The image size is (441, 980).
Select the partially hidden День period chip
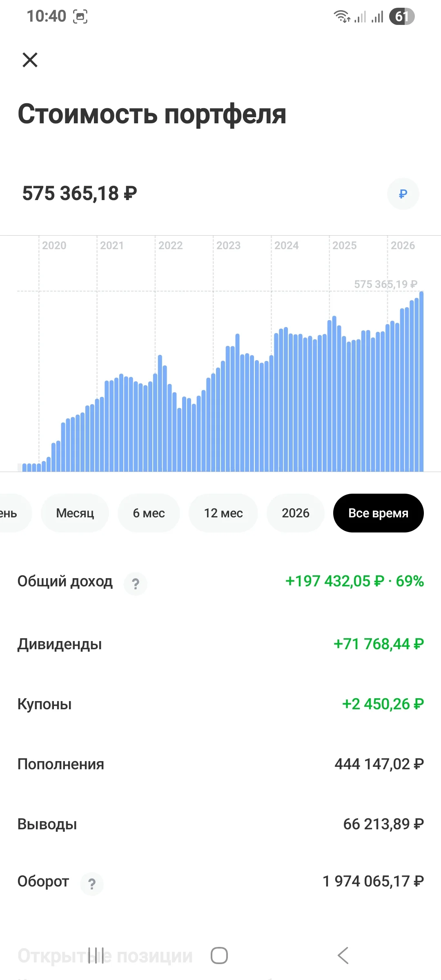(12, 513)
